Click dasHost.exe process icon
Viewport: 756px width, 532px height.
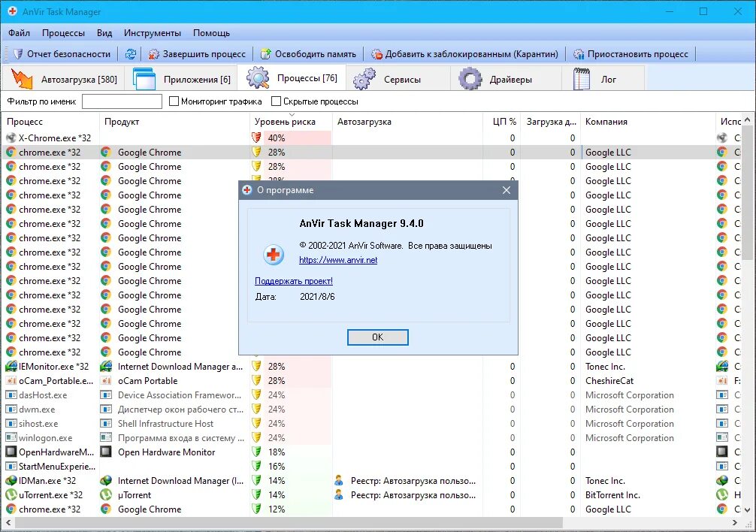coord(11,394)
